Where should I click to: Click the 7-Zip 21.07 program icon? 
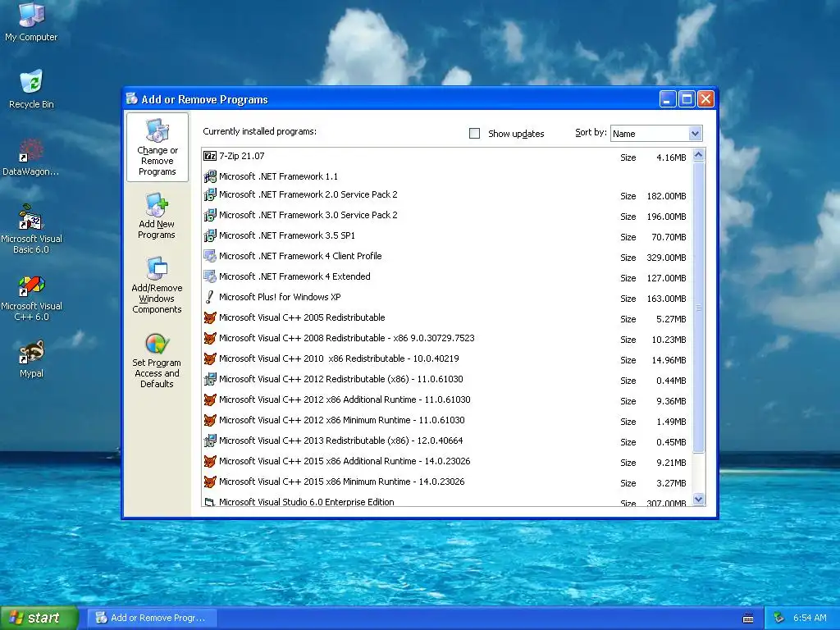[210, 156]
